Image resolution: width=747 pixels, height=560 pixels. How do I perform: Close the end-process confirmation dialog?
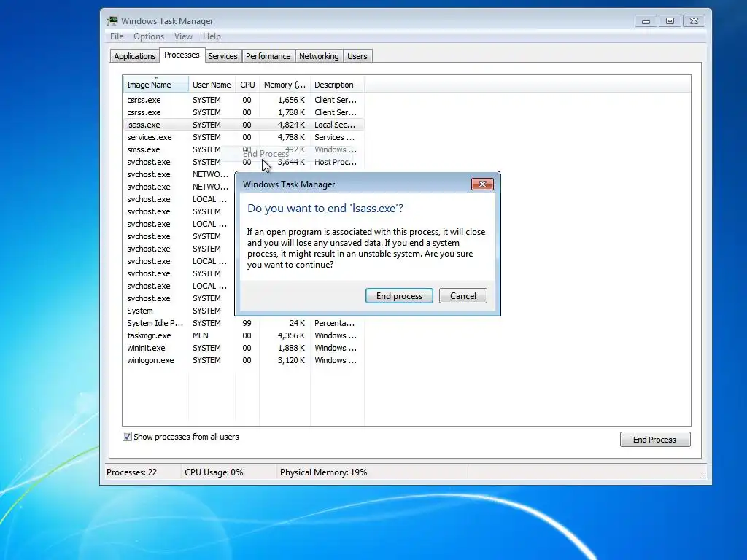coord(482,184)
